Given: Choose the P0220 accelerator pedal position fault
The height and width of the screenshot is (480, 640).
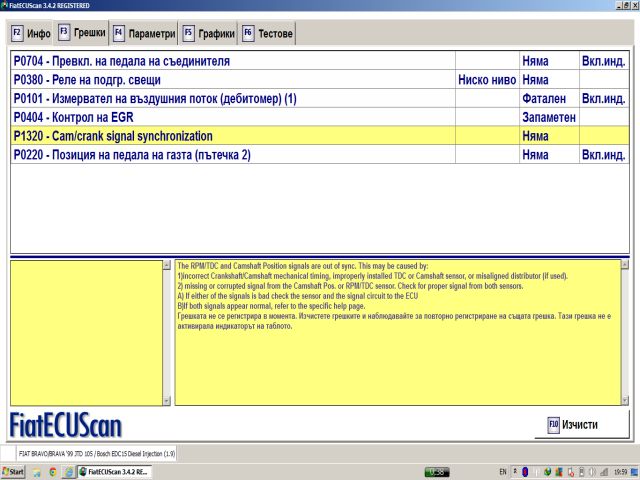Looking at the screenshot, I should point(232,155).
